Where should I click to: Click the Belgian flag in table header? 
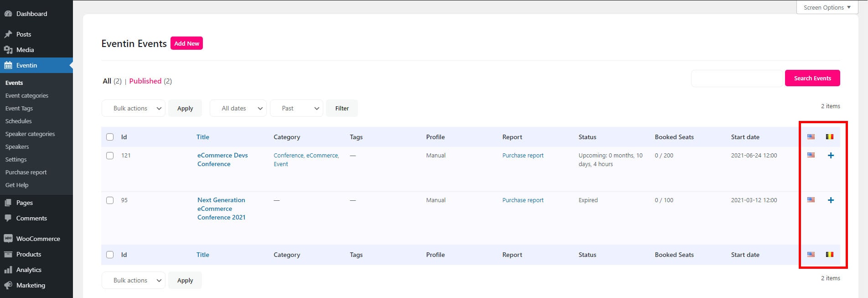830,136
